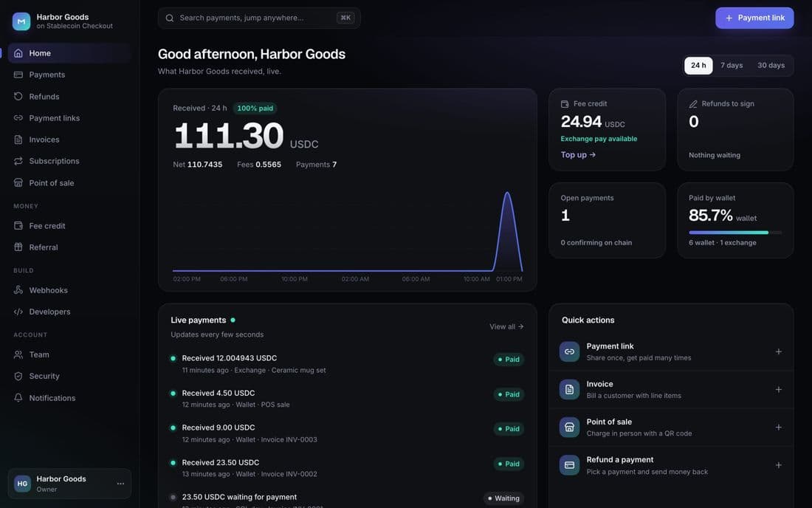Image resolution: width=812 pixels, height=508 pixels.
Task: Switch to 30 days time range
Action: (x=771, y=66)
